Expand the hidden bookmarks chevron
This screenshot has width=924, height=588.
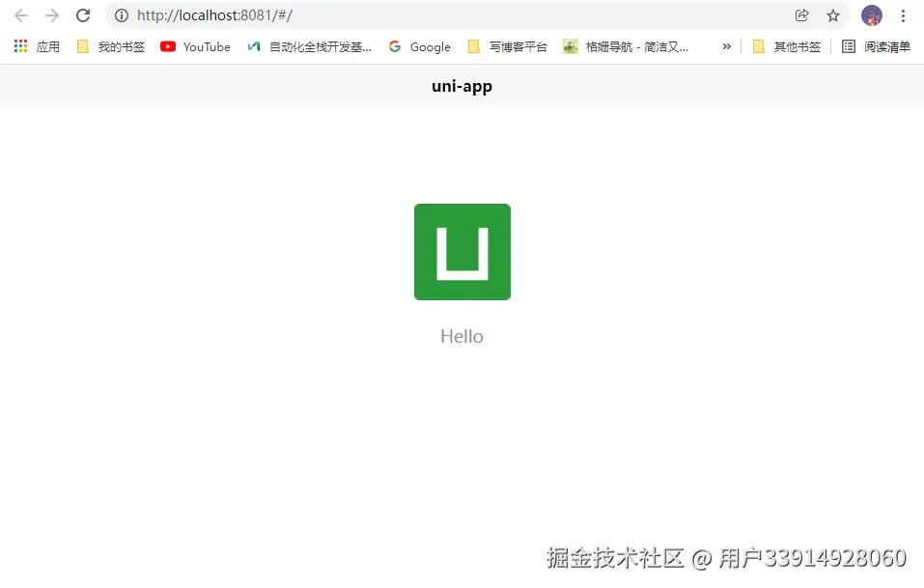click(x=727, y=46)
